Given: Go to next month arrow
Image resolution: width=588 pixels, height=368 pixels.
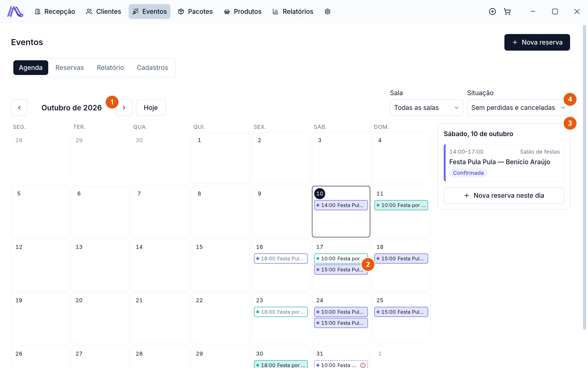Looking at the screenshot, I should [x=124, y=108].
